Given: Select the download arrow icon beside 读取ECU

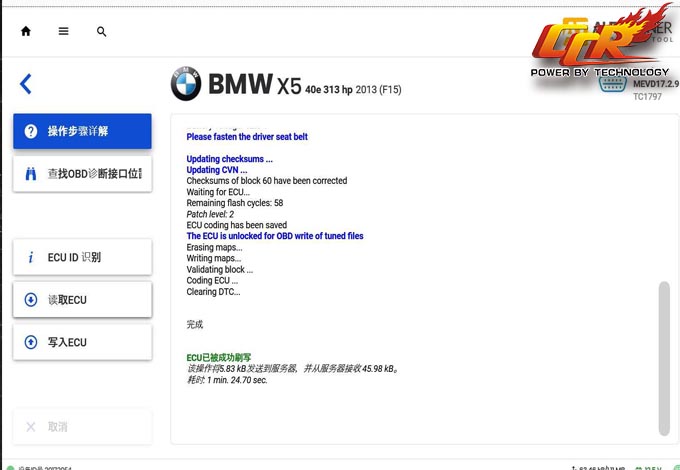Looking at the screenshot, I should point(31,300).
